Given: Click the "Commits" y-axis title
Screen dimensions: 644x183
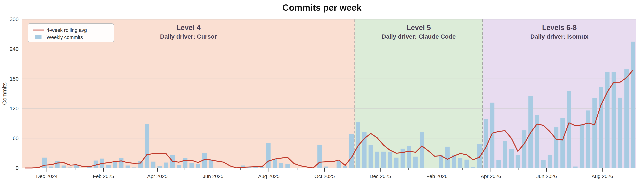Looking at the screenshot, I should coord(4,94).
